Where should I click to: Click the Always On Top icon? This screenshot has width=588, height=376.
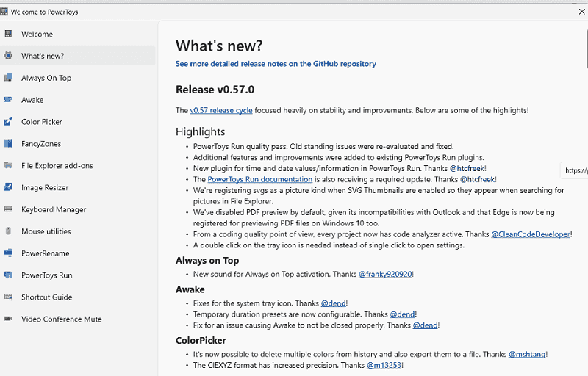(8, 78)
